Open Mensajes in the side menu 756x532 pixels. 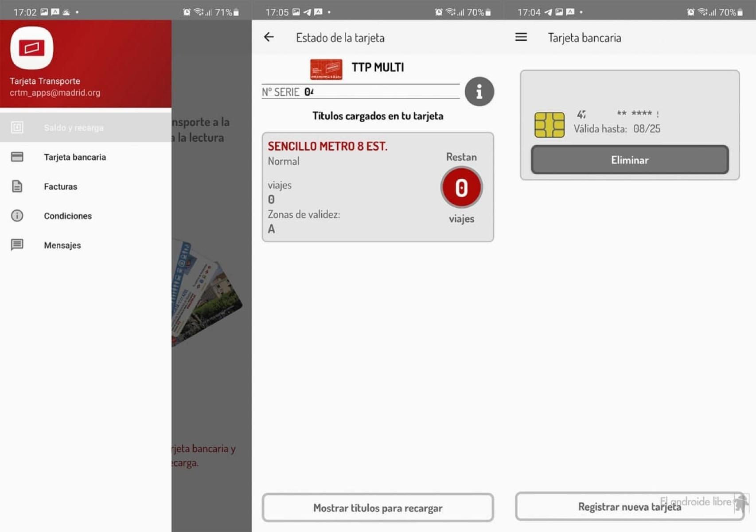(62, 245)
